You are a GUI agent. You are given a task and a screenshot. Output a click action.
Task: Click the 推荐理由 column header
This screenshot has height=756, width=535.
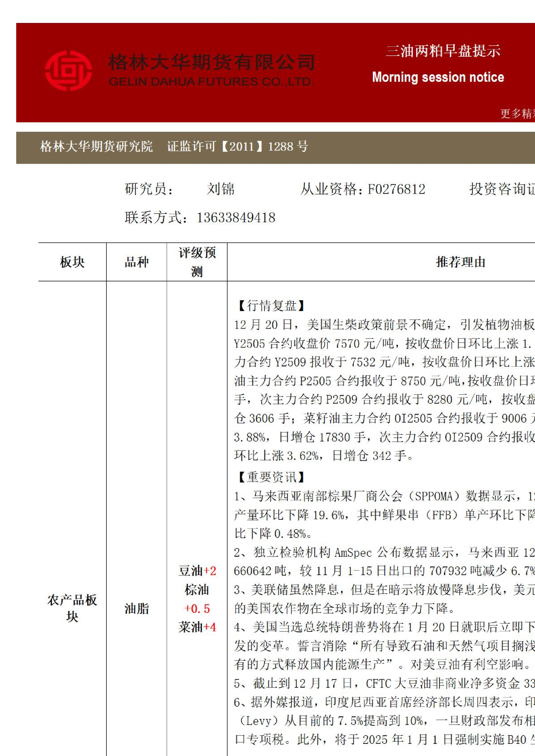(460, 262)
